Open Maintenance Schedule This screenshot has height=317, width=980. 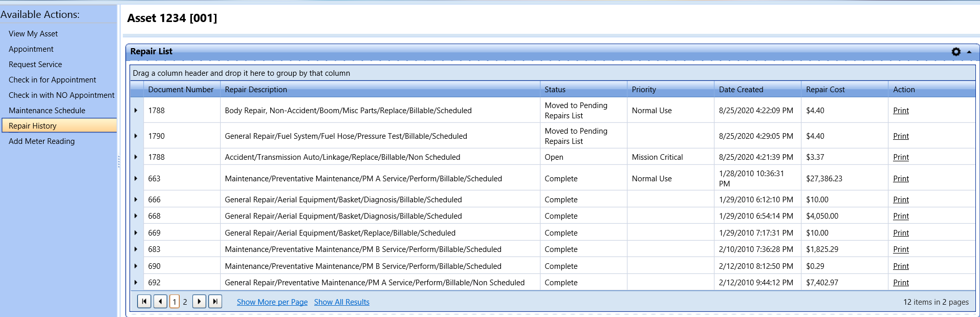47,111
